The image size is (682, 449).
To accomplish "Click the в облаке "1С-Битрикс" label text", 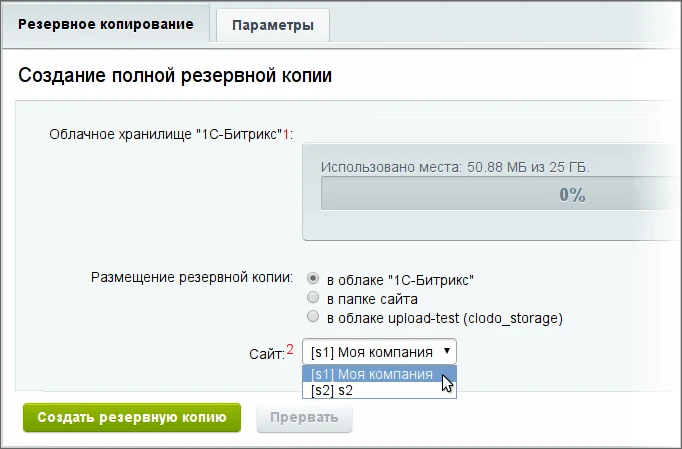I will [x=400, y=280].
